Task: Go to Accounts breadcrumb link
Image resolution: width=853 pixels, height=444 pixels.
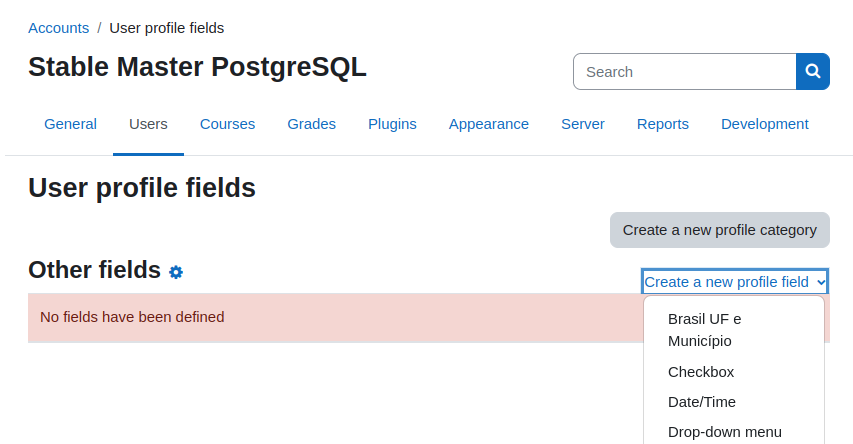Action: [x=59, y=28]
